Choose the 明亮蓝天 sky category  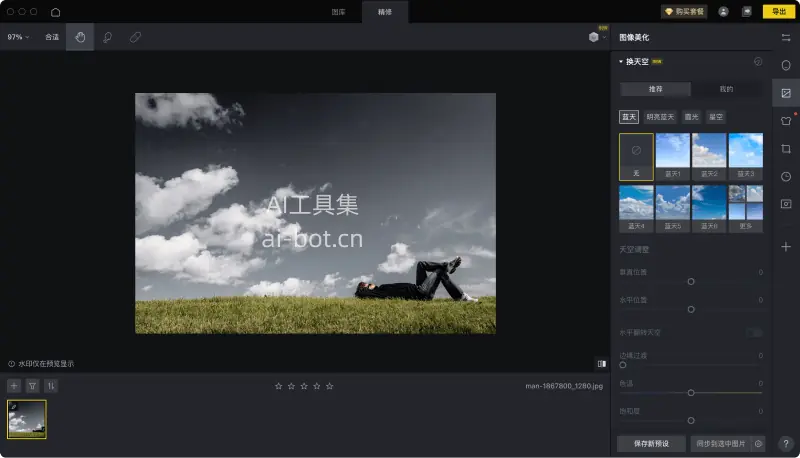(660, 117)
